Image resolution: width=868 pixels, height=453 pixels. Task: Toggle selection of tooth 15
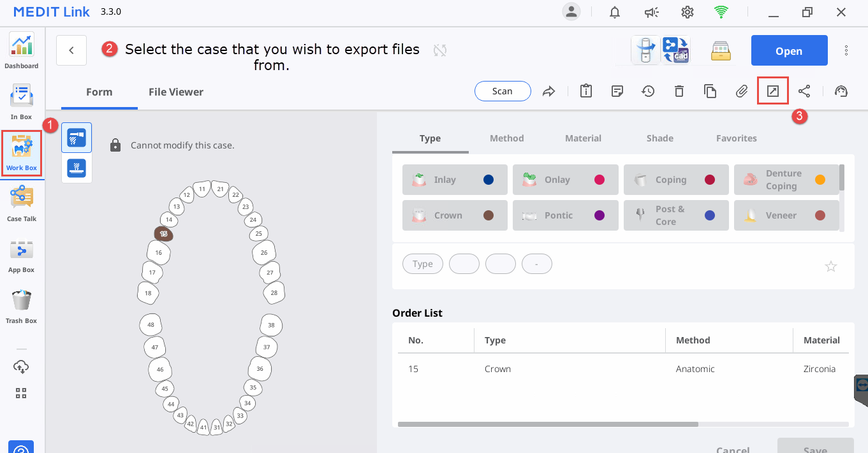163,234
